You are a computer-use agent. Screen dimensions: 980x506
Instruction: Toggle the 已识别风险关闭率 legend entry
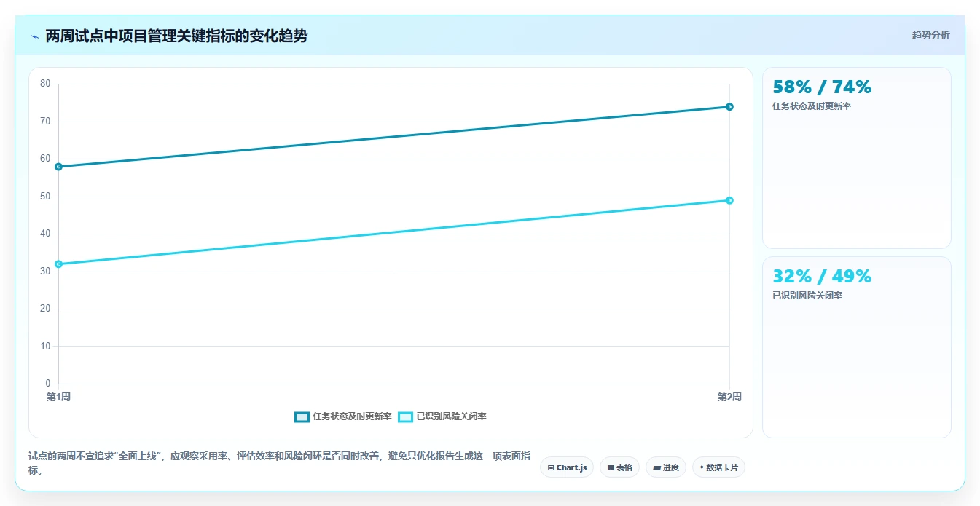point(442,416)
